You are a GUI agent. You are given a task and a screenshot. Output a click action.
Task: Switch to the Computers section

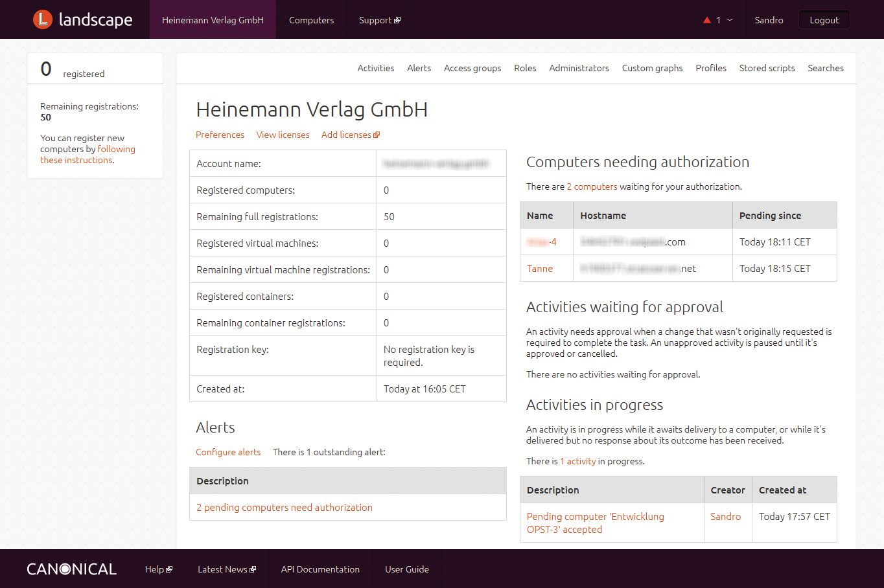click(311, 20)
